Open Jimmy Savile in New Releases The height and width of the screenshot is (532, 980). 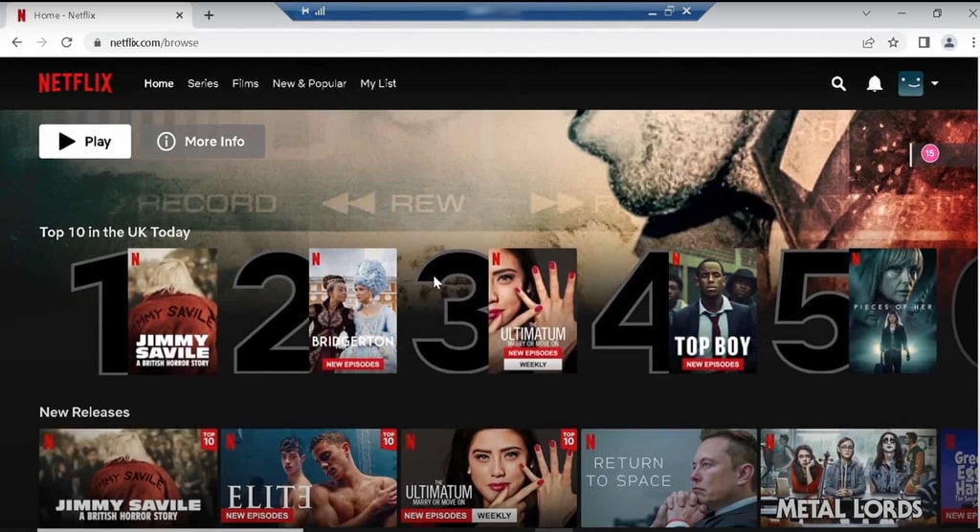click(128, 477)
